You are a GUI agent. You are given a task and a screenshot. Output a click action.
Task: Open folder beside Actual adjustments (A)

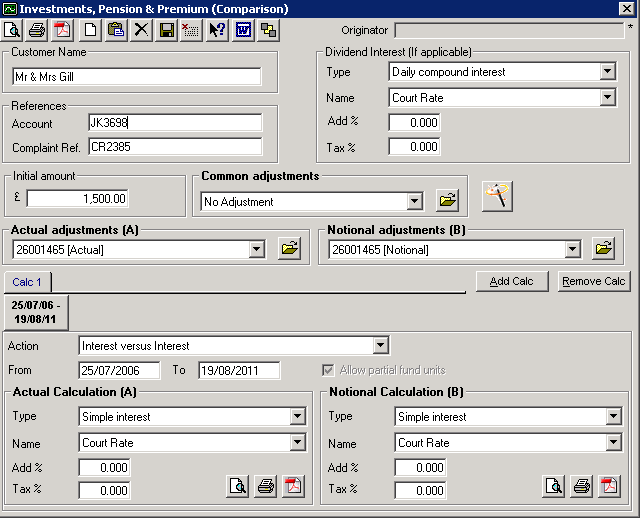[289, 248]
